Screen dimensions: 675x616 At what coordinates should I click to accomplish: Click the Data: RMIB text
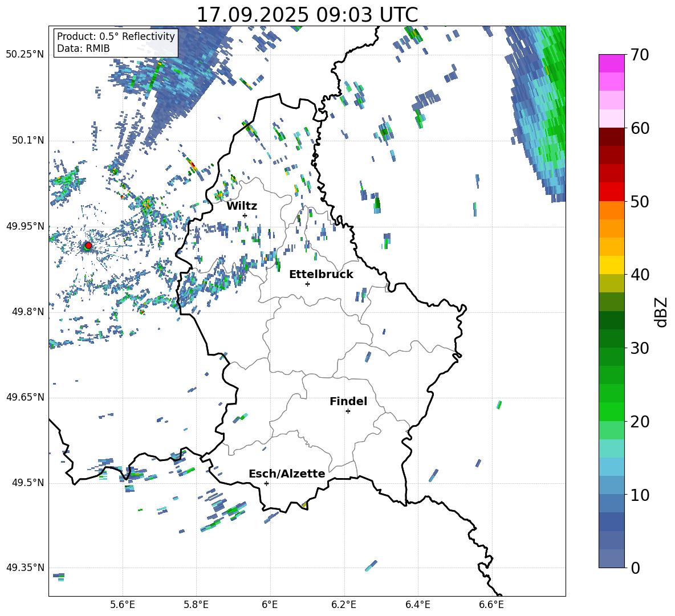click(x=83, y=48)
